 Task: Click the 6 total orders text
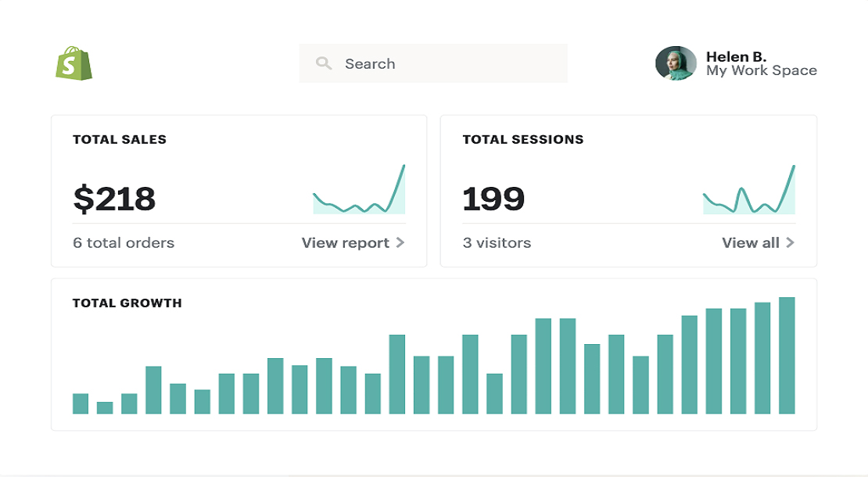(124, 243)
